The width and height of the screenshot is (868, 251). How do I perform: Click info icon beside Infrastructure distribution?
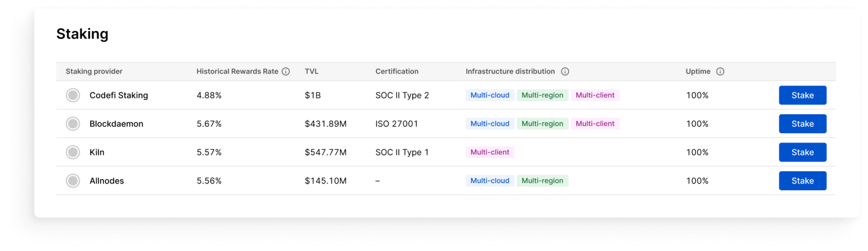565,72
